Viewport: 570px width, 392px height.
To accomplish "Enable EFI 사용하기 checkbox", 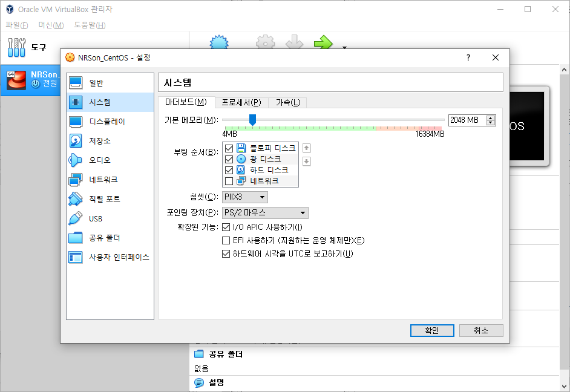I will coord(226,241).
